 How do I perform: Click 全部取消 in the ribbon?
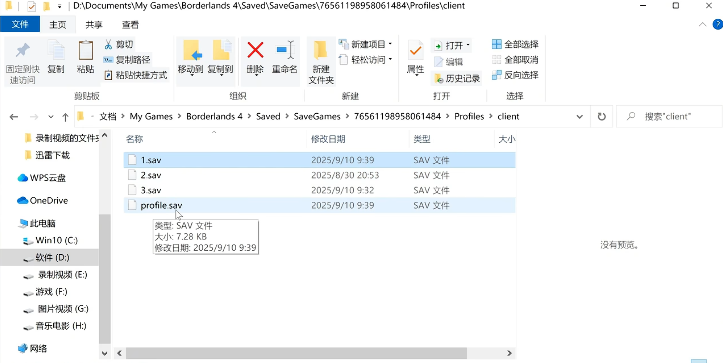[x=515, y=60]
